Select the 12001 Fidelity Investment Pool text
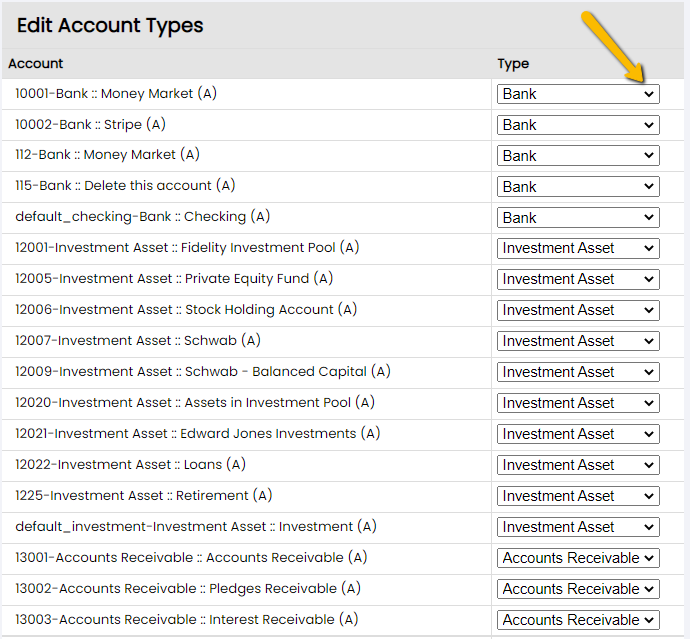Viewport: 690px width, 639px height. click(187, 247)
